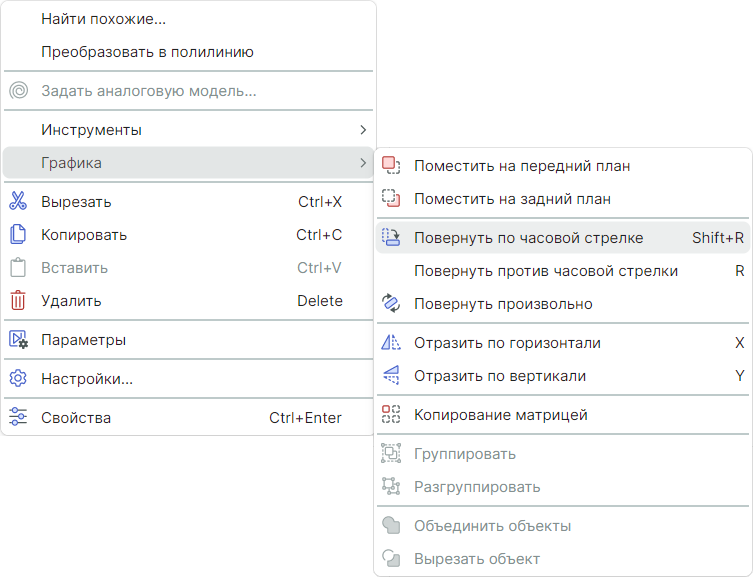Click the free rotate icon for Повернуть произвольно
This screenshot has height=577, width=753.
[391, 304]
